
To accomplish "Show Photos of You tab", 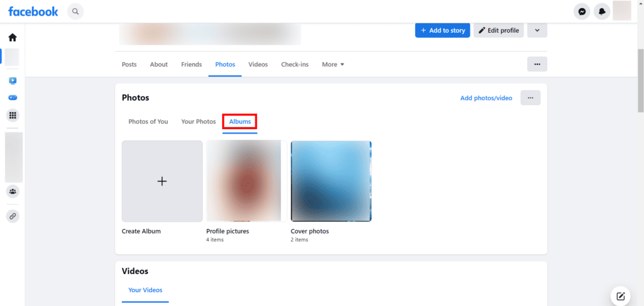I will [x=148, y=122].
